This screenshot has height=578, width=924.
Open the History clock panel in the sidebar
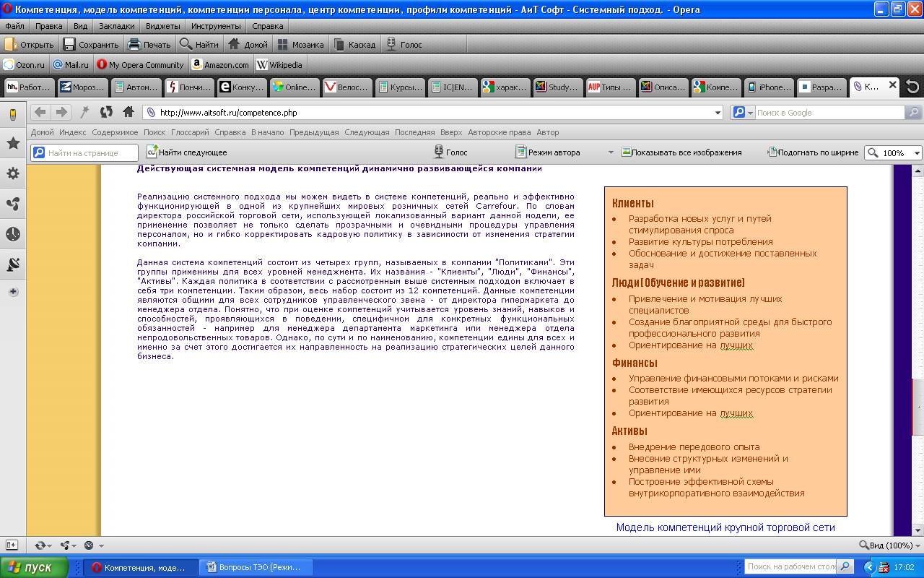tap(13, 234)
